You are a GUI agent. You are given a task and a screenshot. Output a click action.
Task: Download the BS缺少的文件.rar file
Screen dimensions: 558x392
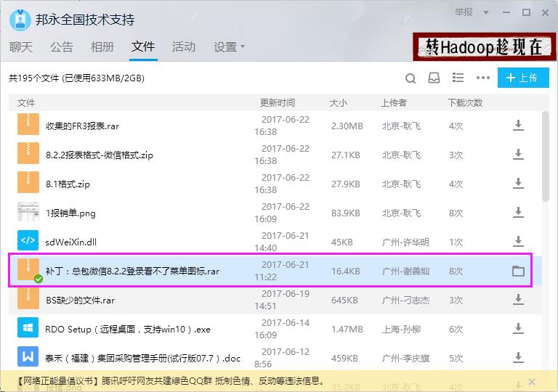pos(518,300)
